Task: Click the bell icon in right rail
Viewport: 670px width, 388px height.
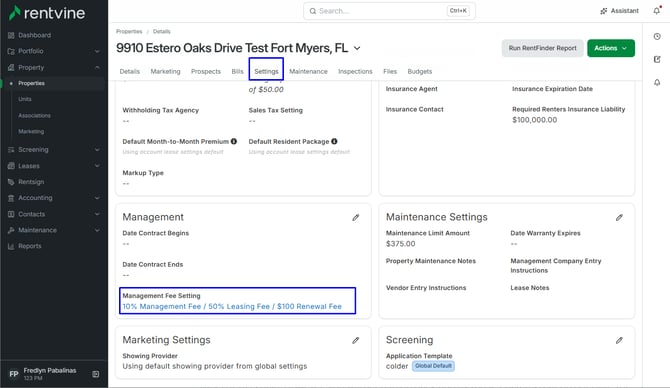Action: 657,82
